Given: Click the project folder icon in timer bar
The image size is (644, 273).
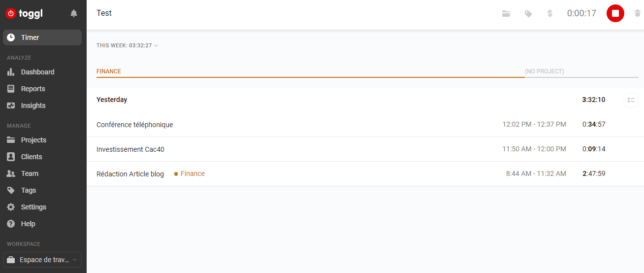Looking at the screenshot, I should pos(506,14).
